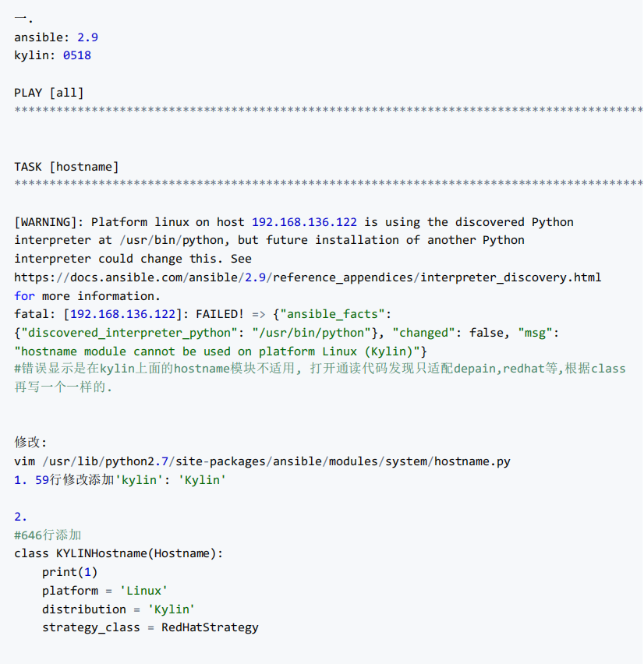
Task: Click the "ansible: 2.9" version line
Action: pyautogui.click(x=56, y=37)
